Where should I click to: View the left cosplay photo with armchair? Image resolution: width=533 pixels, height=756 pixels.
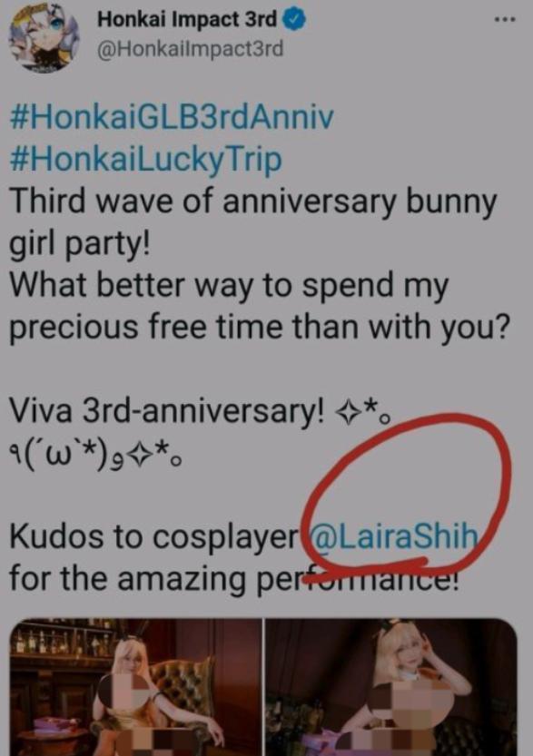click(x=136, y=687)
